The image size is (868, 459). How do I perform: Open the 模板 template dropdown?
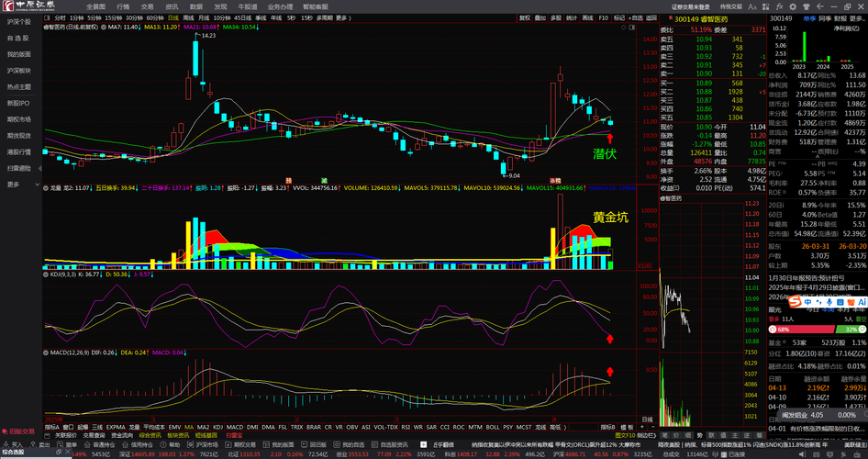tap(627, 427)
